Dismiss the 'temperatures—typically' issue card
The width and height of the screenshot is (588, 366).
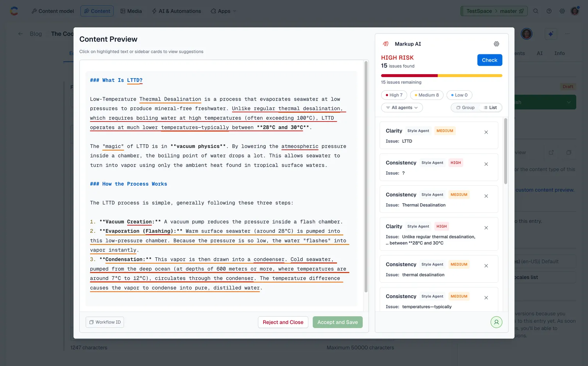click(x=486, y=298)
